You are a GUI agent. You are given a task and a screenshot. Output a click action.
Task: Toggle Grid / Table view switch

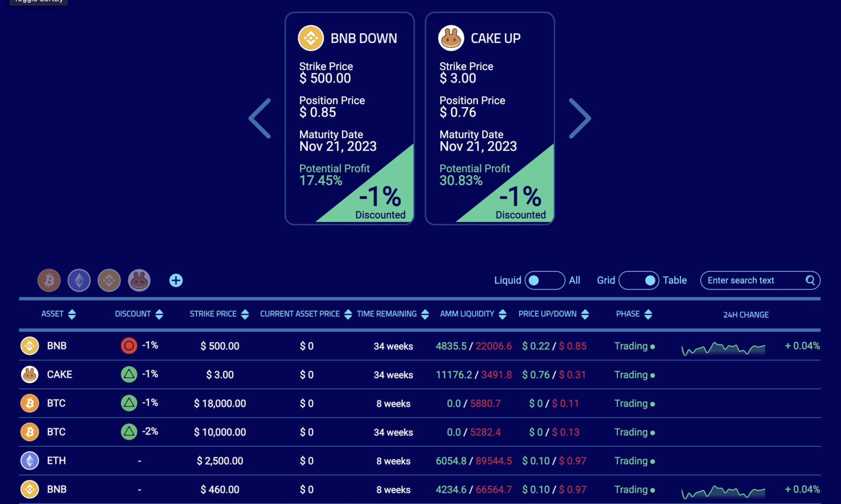(639, 280)
